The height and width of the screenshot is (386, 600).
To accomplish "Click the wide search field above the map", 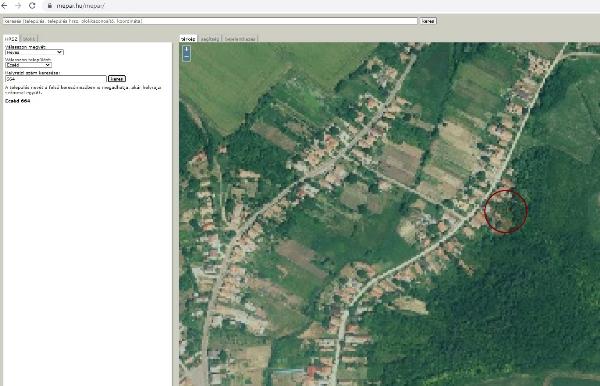I will point(210,21).
